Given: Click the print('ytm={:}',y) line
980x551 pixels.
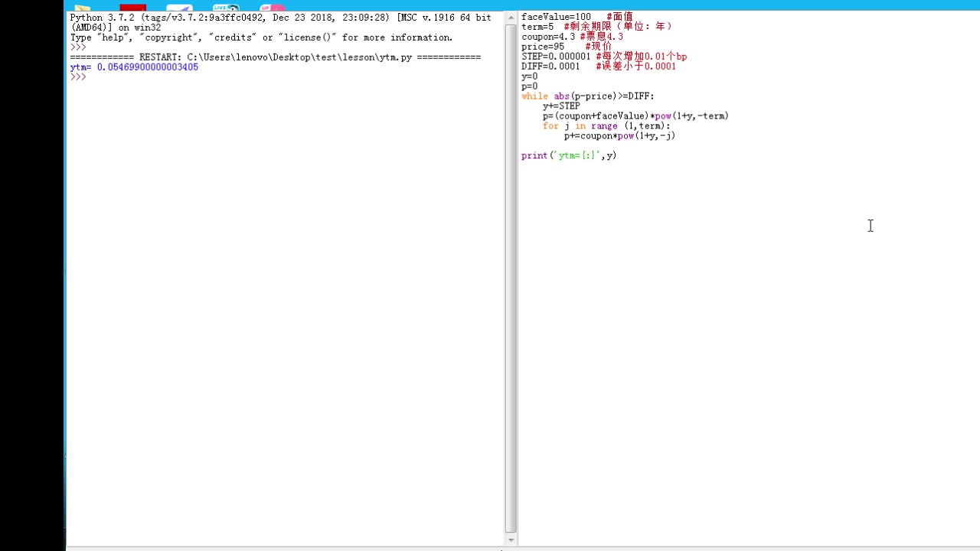Looking at the screenshot, I should (x=569, y=155).
